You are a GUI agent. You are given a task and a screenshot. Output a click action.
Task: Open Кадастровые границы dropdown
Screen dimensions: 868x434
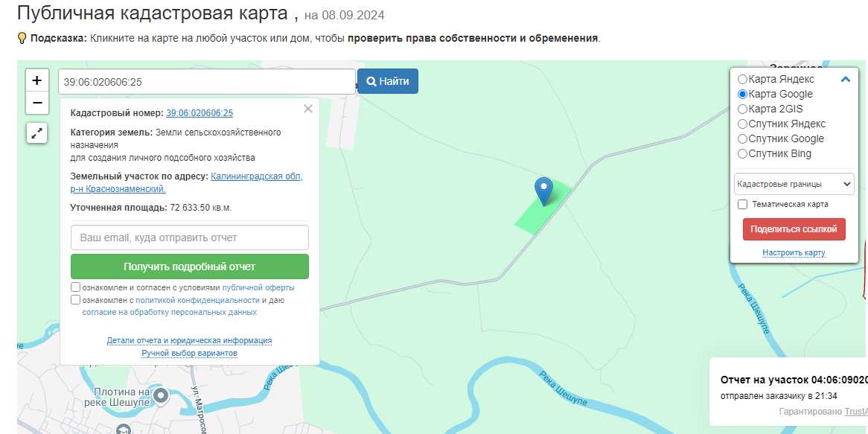pyautogui.click(x=794, y=184)
